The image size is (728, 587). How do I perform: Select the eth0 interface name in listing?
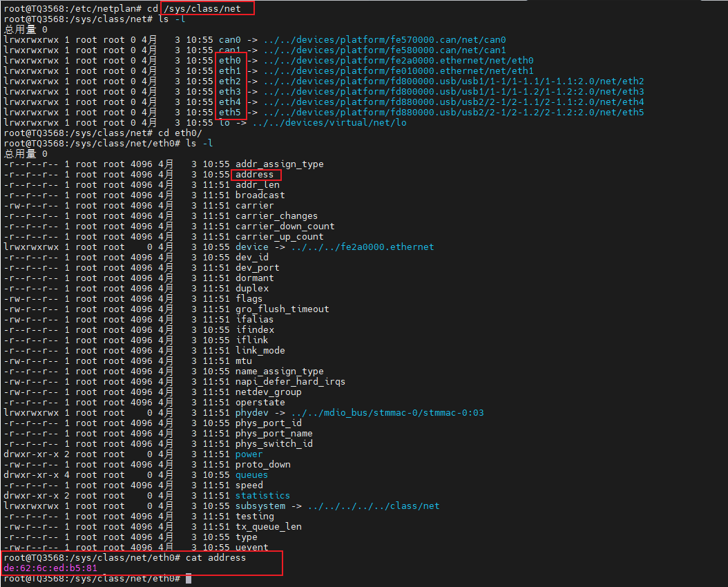click(x=230, y=61)
